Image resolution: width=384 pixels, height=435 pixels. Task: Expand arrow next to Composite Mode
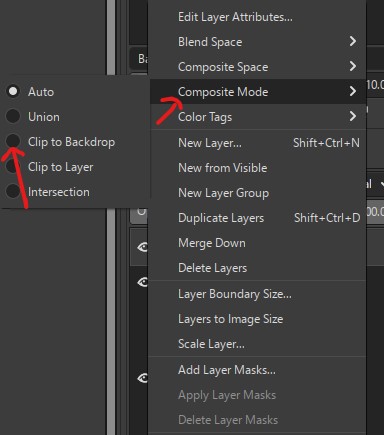(353, 91)
